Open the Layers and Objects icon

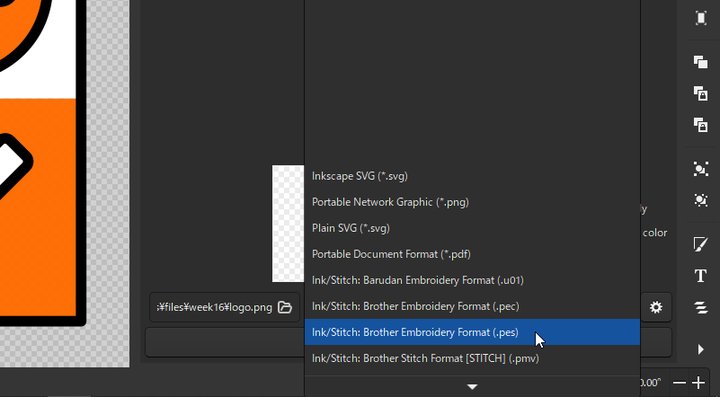pos(701,307)
